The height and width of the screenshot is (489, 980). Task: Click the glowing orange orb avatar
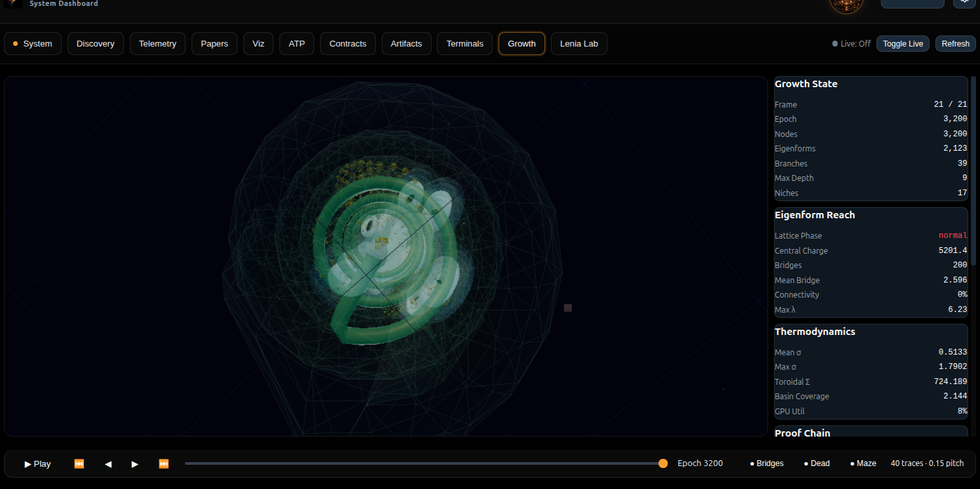click(846, 4)
